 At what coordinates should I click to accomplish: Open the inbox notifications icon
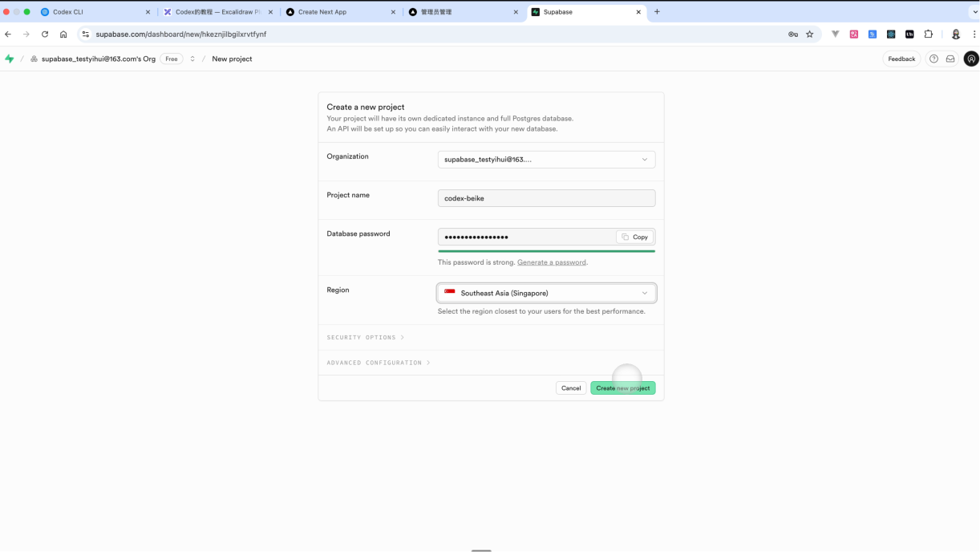pyautogui.click(x=950, y=59)
